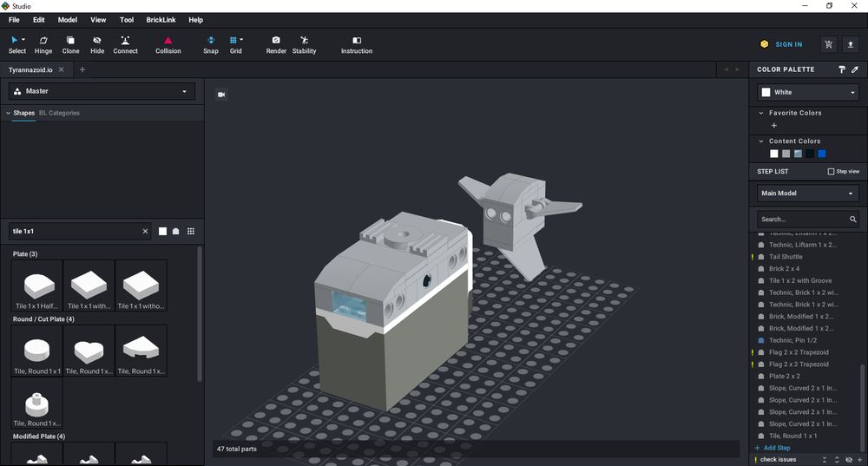Viewport: 868px width, 466px height.
Task: Activate the Hide tool
Action: point(97,44)
